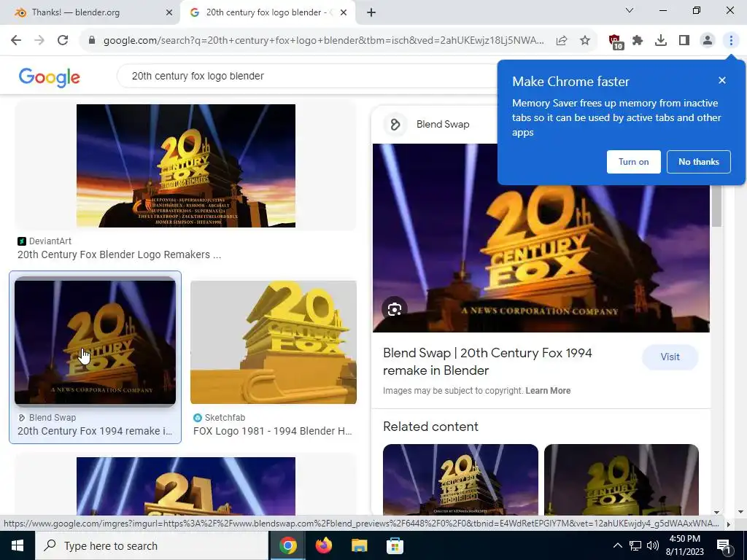Click the address bar URL
Screen dimensions: 747x560
click(323, 41)
